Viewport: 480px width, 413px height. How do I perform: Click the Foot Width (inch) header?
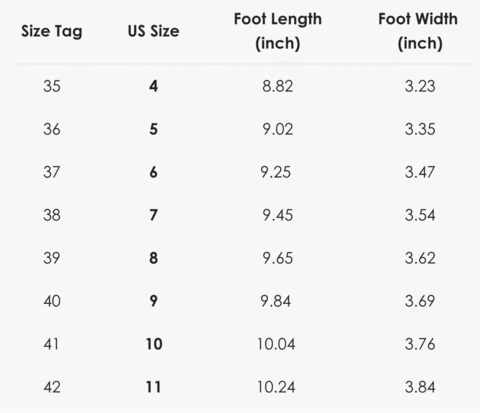[418, 31]
